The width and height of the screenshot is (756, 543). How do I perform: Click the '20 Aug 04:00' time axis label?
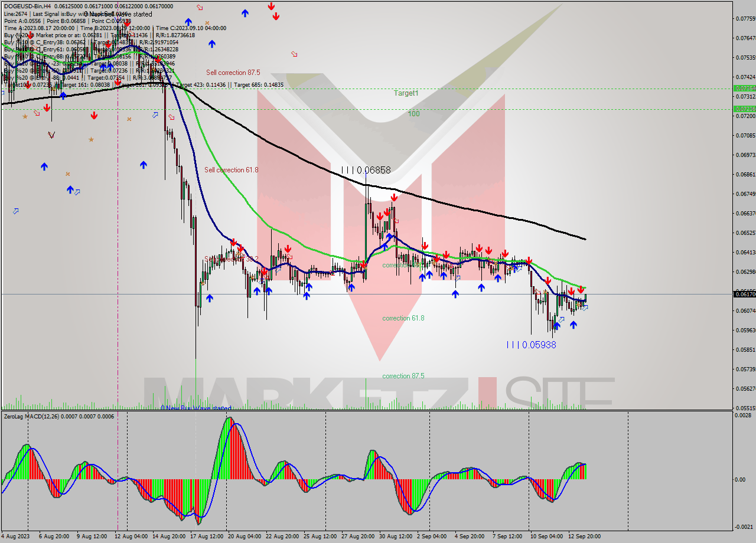coord(245,537)
